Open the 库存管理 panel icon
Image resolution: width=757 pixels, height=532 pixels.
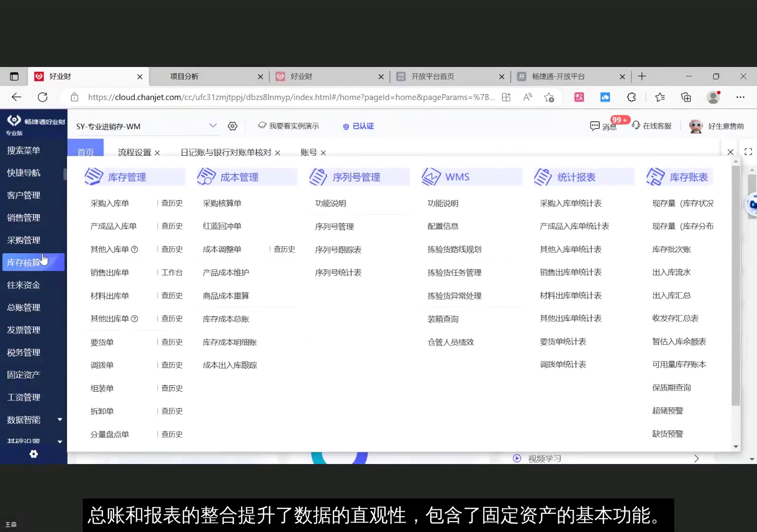(x=94, y=176)
